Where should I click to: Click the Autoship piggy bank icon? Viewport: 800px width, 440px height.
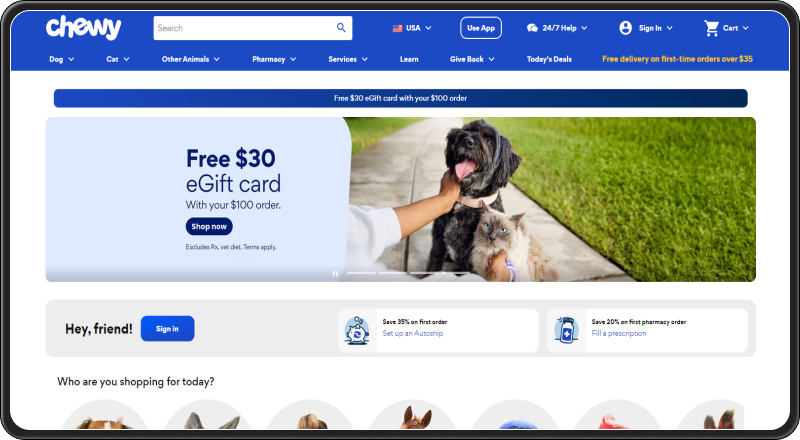tap(357, 330)
